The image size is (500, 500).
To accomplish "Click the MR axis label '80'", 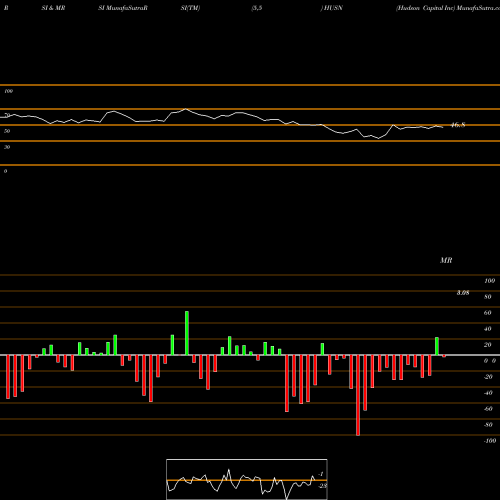I will pos(488,297).
